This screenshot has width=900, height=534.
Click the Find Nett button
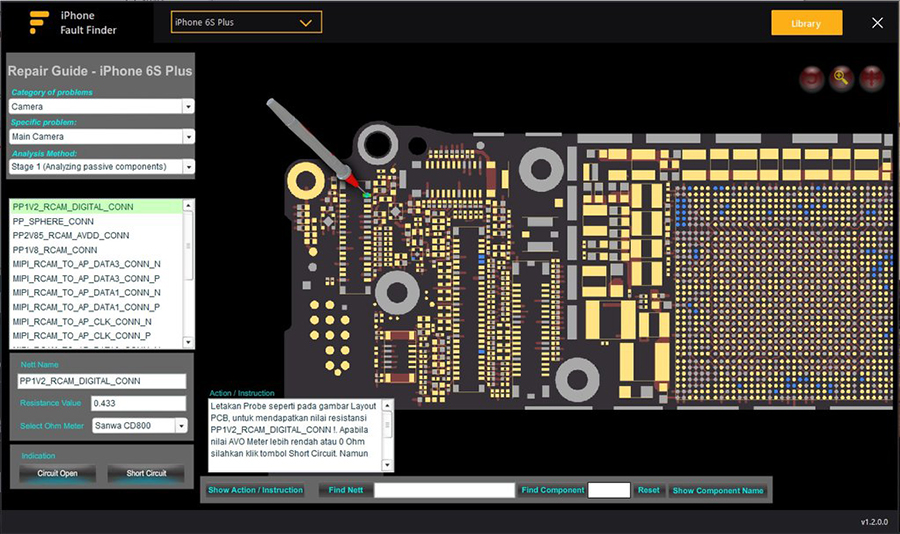coord(346,490)
